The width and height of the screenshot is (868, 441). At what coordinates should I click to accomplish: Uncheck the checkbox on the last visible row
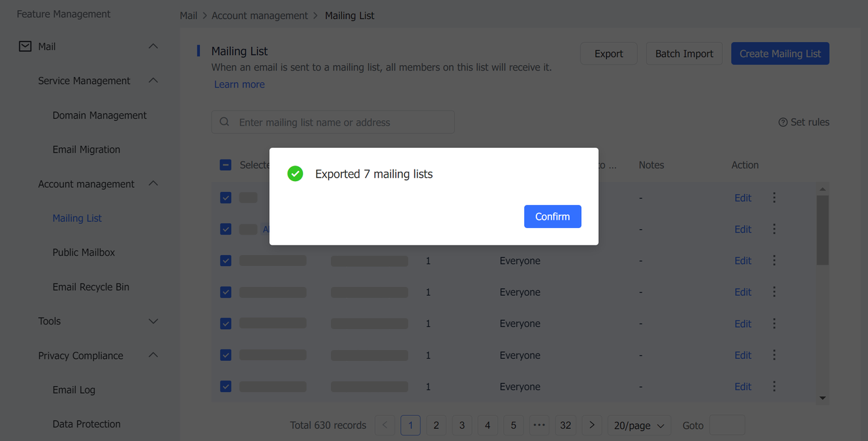coord(225,386)
